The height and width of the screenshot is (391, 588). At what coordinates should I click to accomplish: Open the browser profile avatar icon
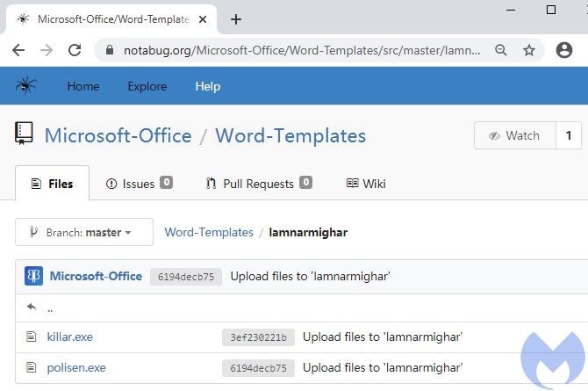pos(564,50)
